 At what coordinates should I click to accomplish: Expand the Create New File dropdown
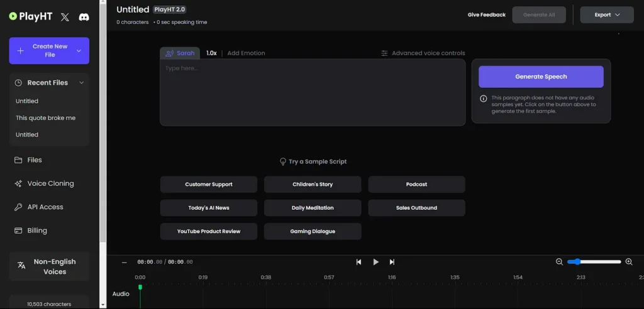click(79, 51)
